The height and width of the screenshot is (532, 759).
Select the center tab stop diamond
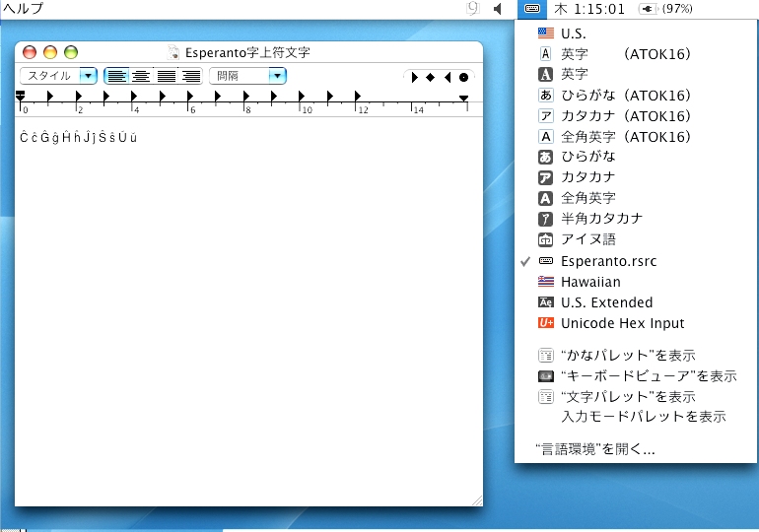click(431, 78)
